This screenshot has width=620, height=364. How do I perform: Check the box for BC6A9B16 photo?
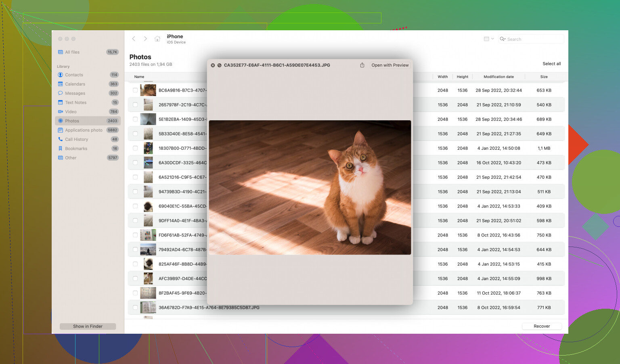pos(135,90)
